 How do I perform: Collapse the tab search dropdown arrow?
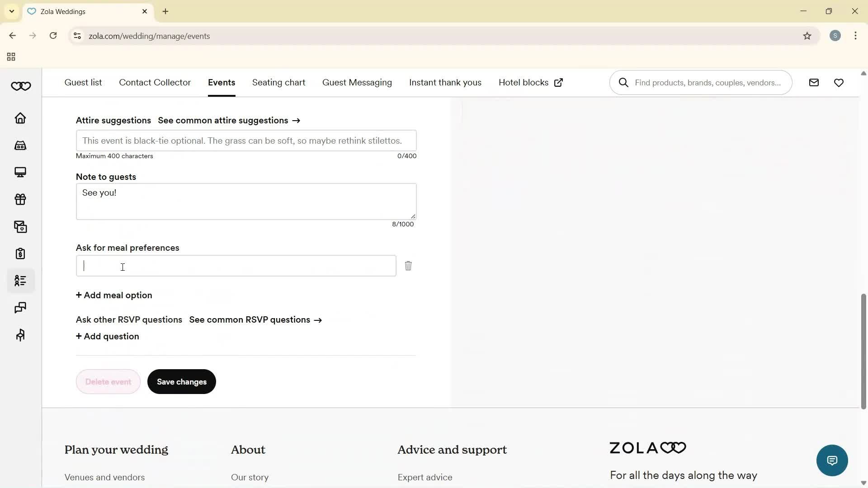[11, 11]
